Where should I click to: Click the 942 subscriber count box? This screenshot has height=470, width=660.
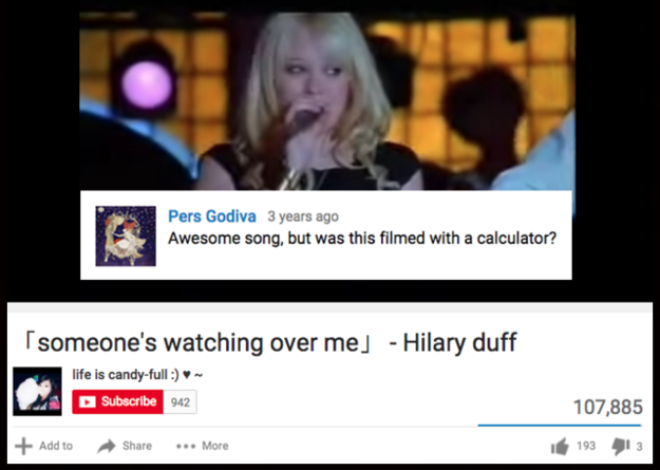180,402
